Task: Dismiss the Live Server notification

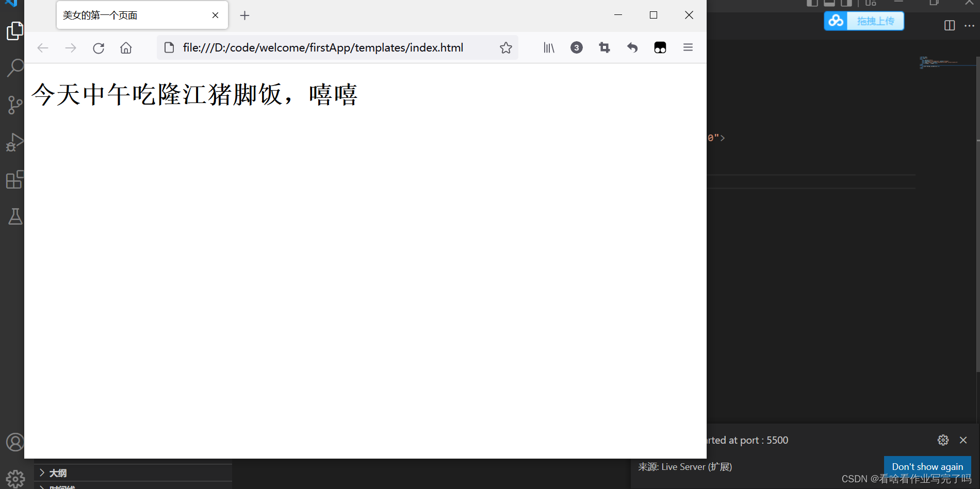Action: click(963, 440)
